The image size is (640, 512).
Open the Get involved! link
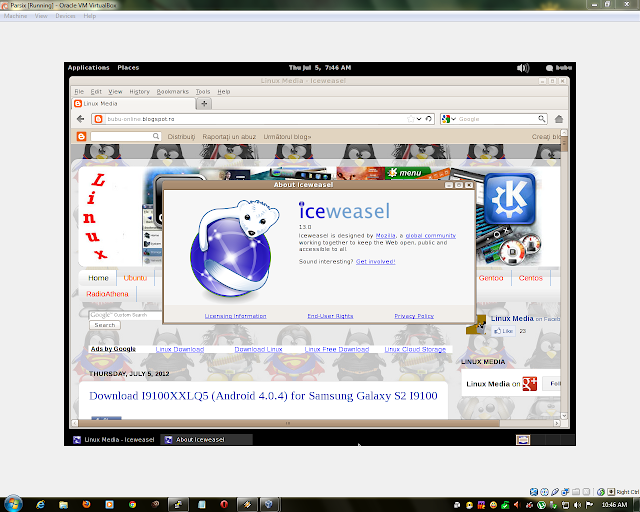376,262
